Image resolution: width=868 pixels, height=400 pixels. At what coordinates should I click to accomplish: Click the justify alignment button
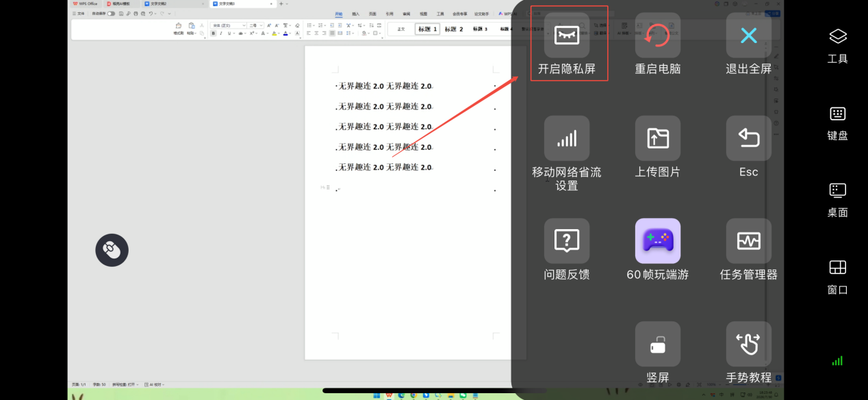332,33
